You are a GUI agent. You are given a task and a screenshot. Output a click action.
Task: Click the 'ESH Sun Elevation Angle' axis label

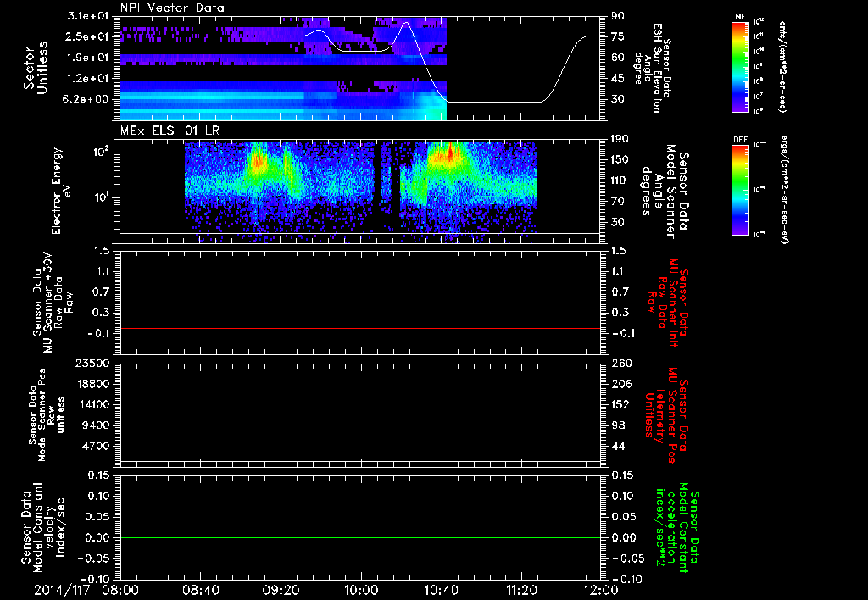654,68
